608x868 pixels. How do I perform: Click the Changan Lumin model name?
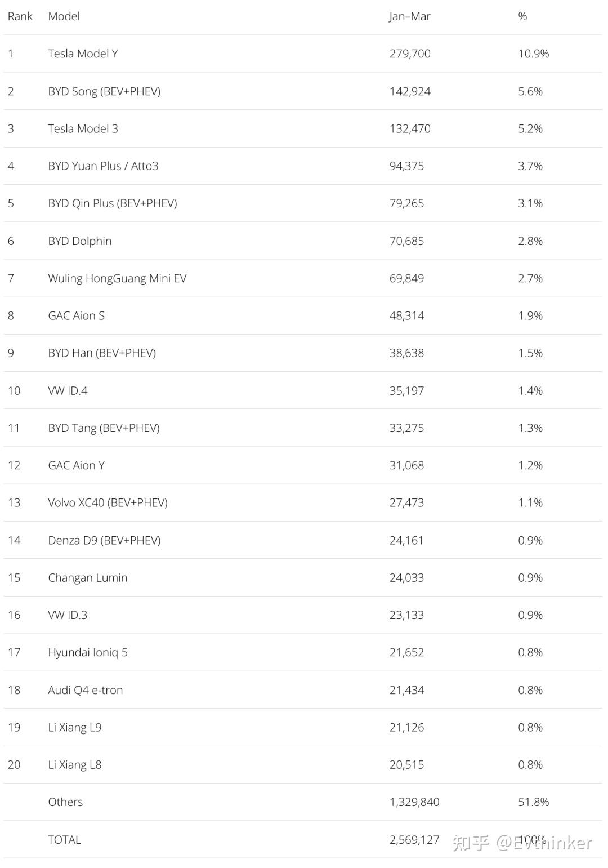(87, 578)
